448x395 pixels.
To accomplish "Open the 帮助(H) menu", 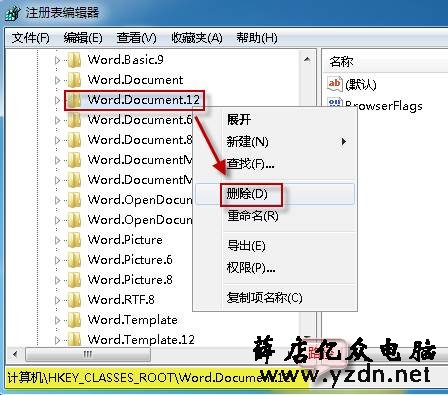I will click(x=257, y=38).
